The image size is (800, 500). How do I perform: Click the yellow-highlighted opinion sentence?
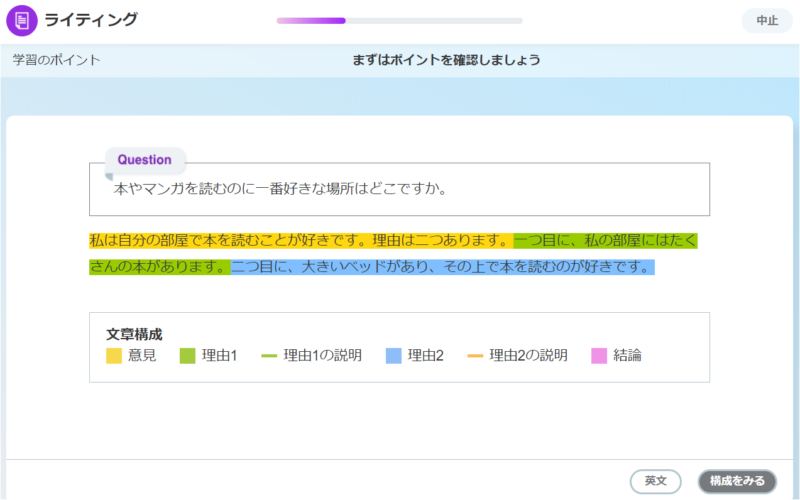coord(300,241)
